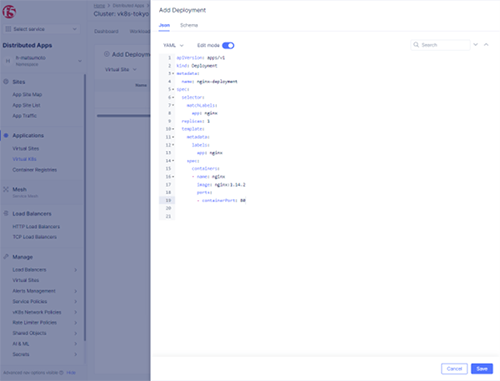Click the F5 logo icon
The image size is (500, 381).
click(9, 12)
